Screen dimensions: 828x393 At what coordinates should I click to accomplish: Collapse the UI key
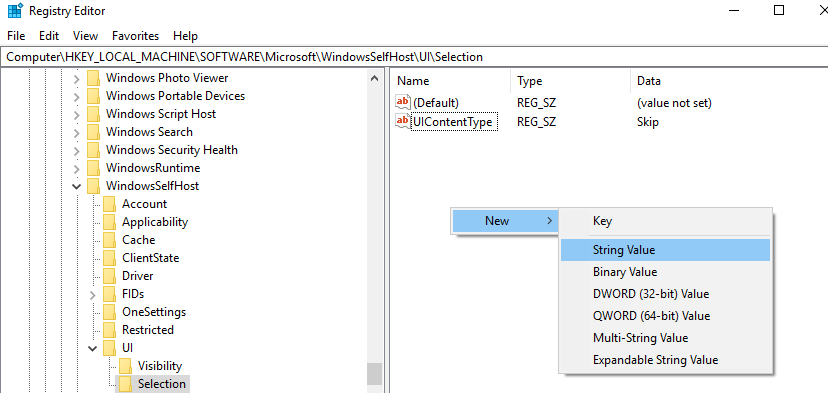93,348
